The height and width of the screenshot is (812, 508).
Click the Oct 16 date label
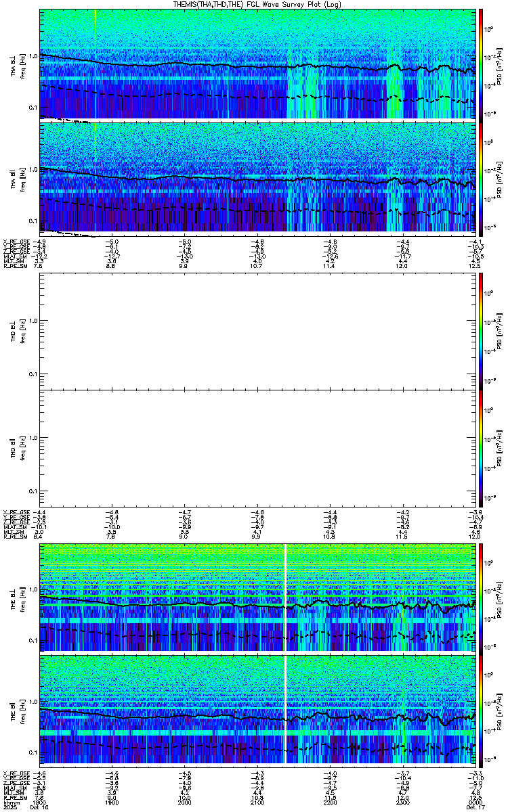tap(40, 808)
